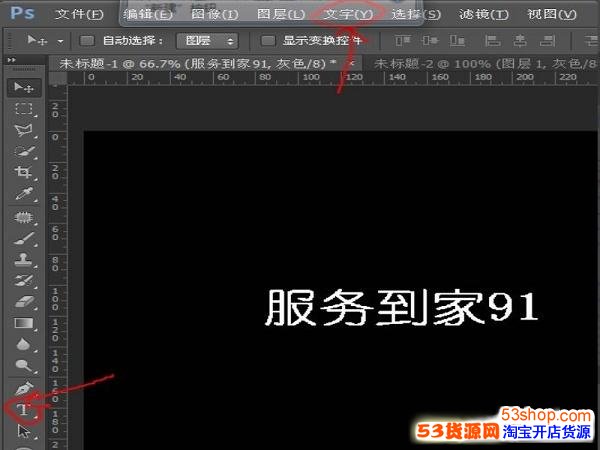Select the Pen tool
This screenshot has height=450, width=600.
(24, 389)
